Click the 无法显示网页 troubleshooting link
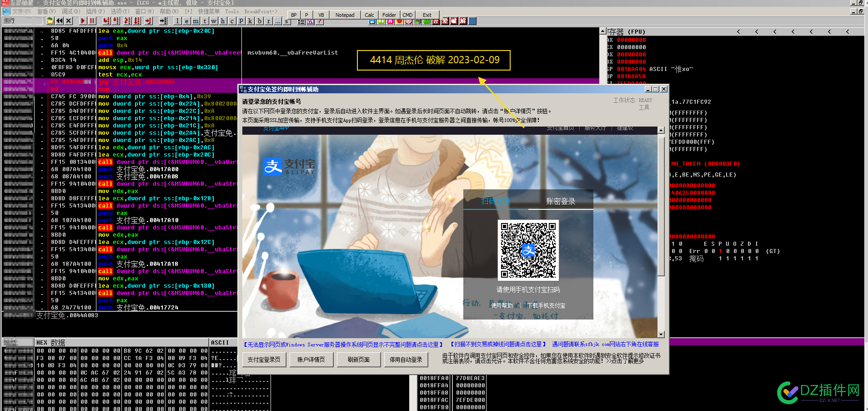This screenshot has width=868, height=411. pyautogui.click(x=343, y=345)
